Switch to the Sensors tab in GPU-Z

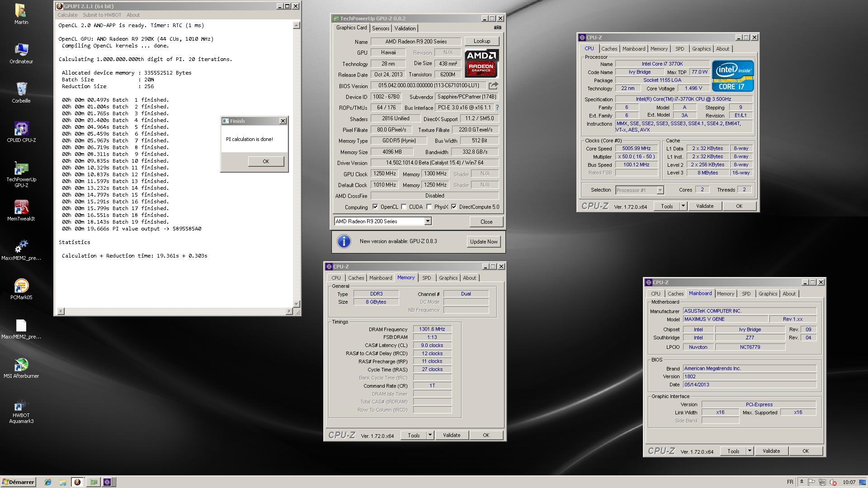[381, 28]
